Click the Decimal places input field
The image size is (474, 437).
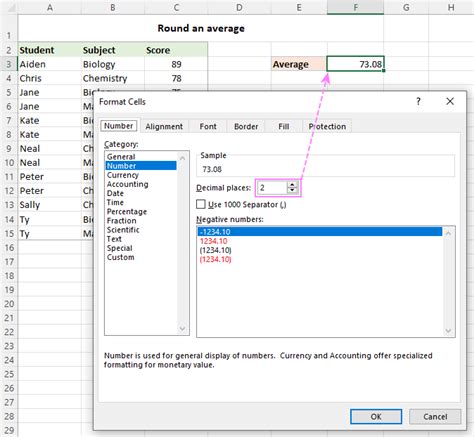pos(272,188)
